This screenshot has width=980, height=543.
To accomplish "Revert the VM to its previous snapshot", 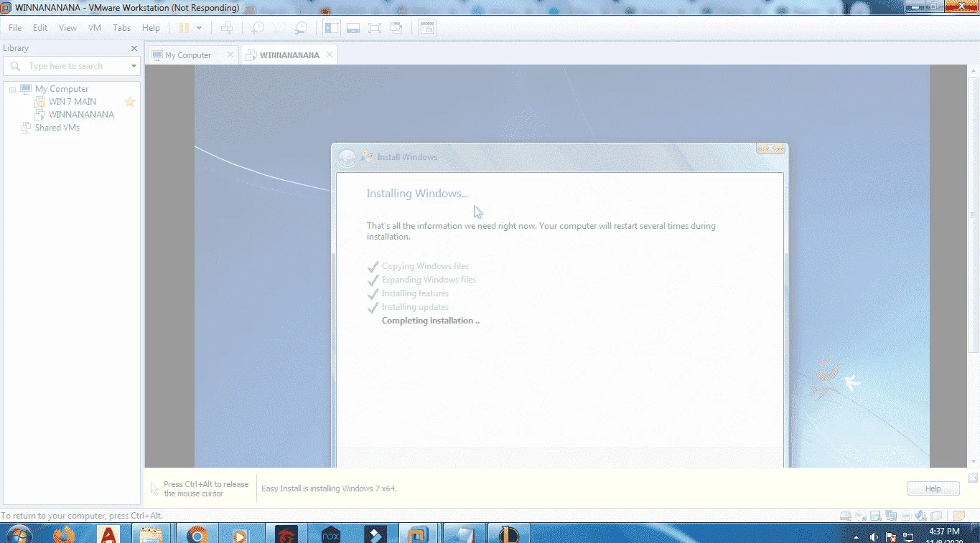I will click(279, 28).
